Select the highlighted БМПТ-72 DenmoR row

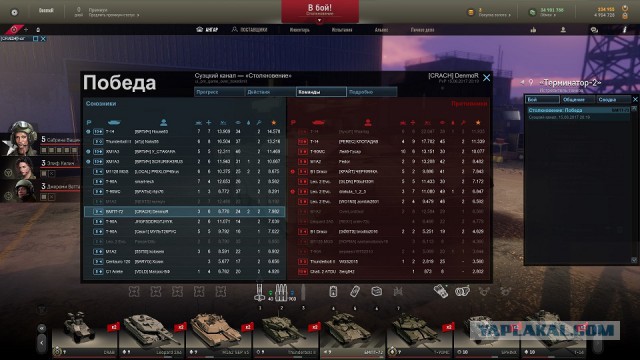[184, 211]
